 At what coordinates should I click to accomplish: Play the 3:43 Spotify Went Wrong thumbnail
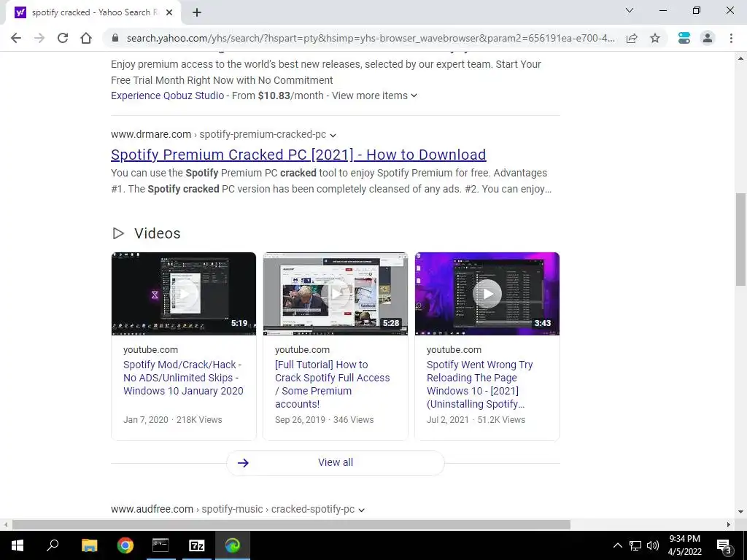(x=487, y=294)
